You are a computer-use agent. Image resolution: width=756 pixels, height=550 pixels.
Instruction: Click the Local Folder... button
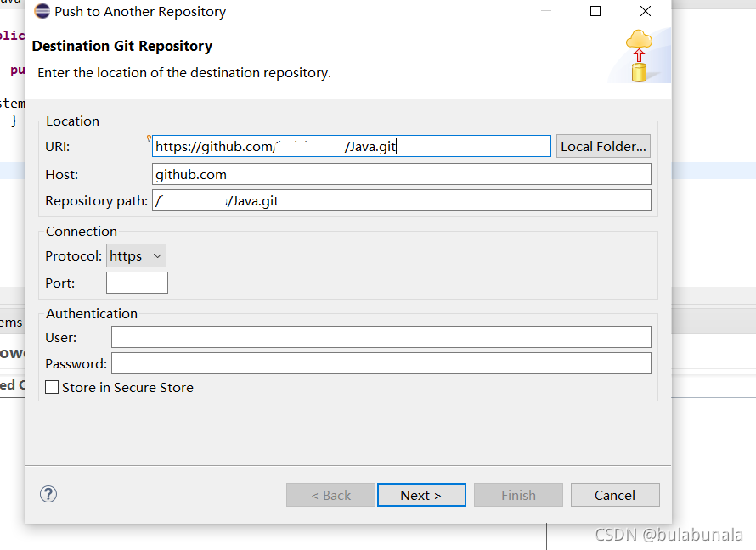[603, 146]
